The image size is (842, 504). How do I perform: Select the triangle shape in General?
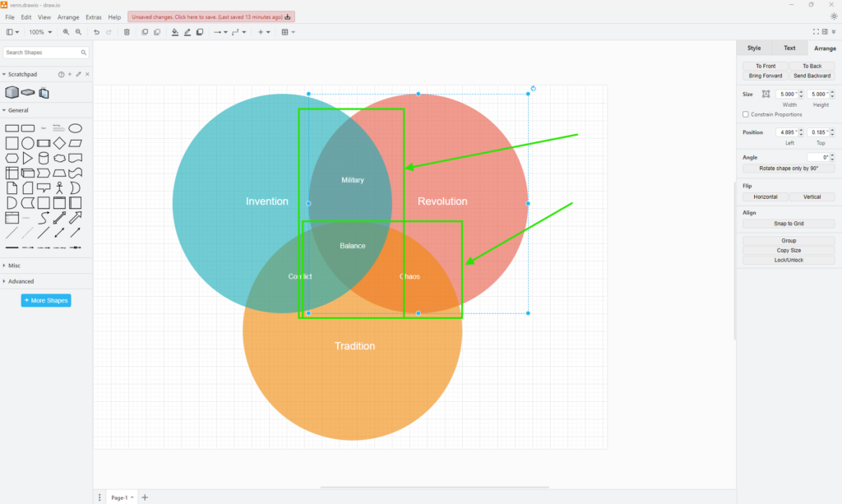pos(27,159)
